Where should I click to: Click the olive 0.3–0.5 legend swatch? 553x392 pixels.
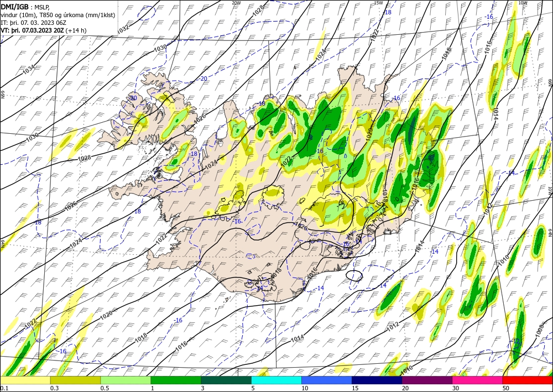75,380
